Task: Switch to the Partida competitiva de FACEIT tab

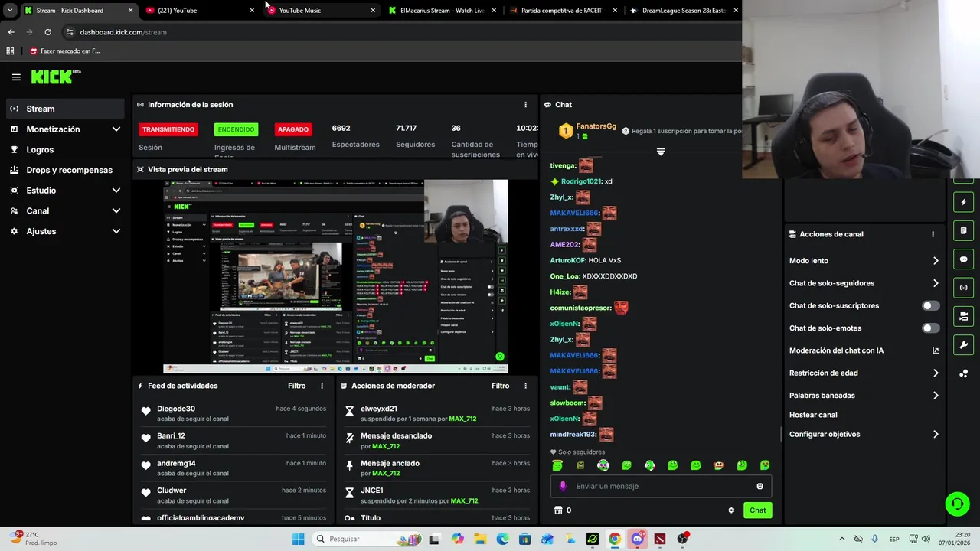Action: (563, 11)
